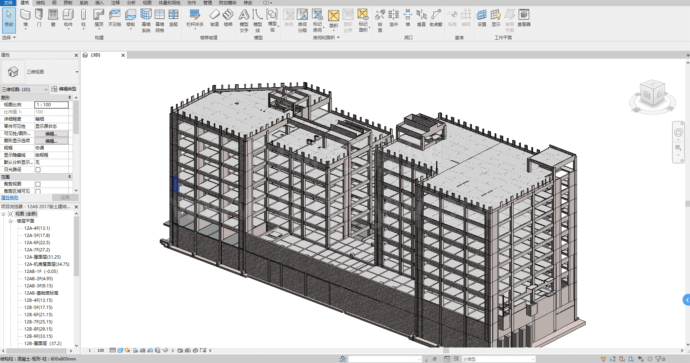Select the Column (柱) tool

tap(83, 18)
